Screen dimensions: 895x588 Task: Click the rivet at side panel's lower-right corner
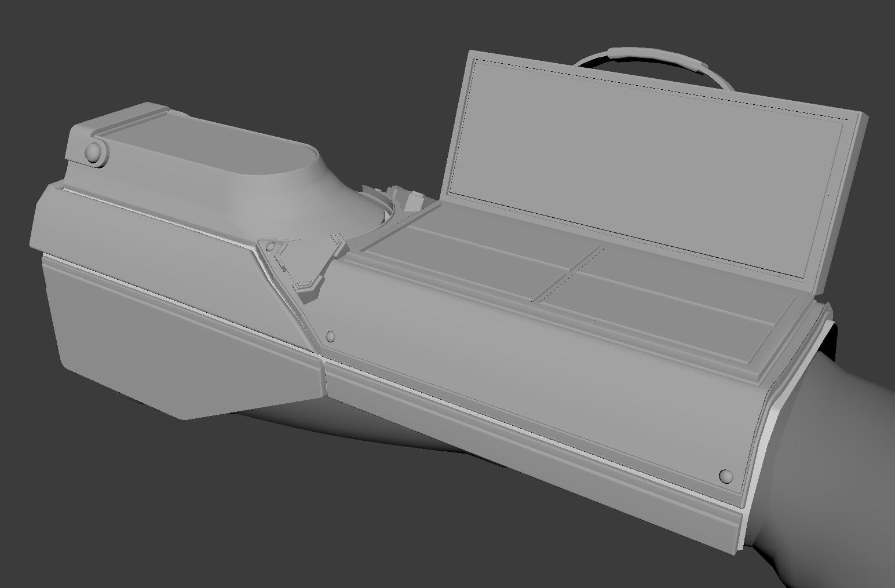[725, 476]
